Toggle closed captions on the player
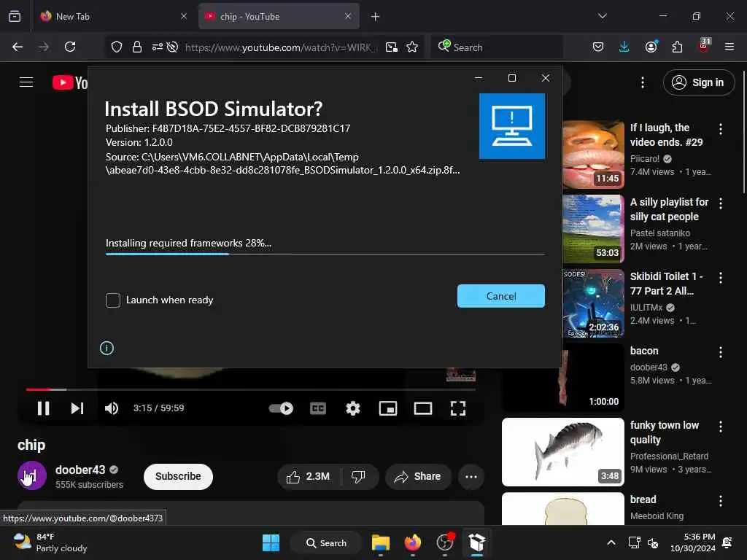 coord(318,408)
